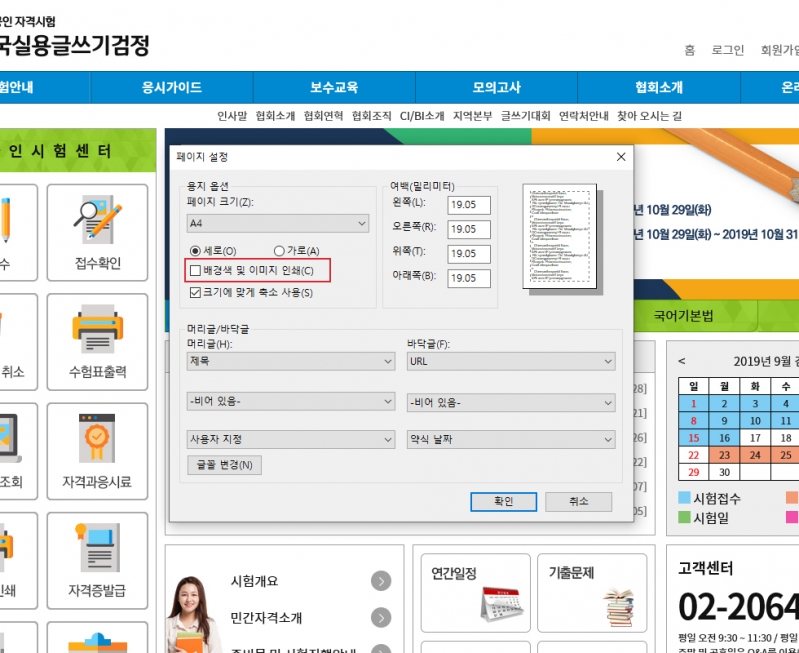Open the 모의고사 menu
This screenshot has width=799, height=653.
point(496,87)
